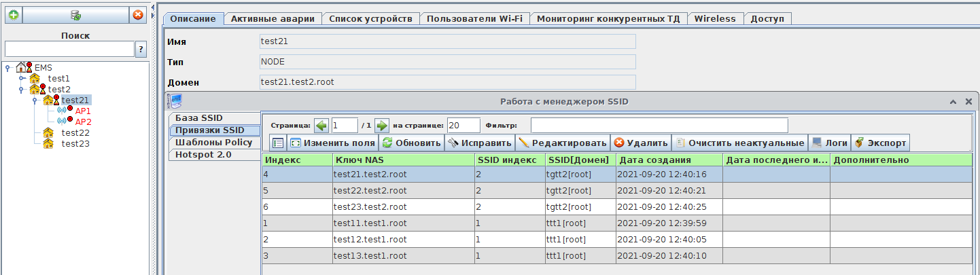Open the Пользователи Wi-Fi tab
This screenshot has width=980, height=275.
pos(474,18)
